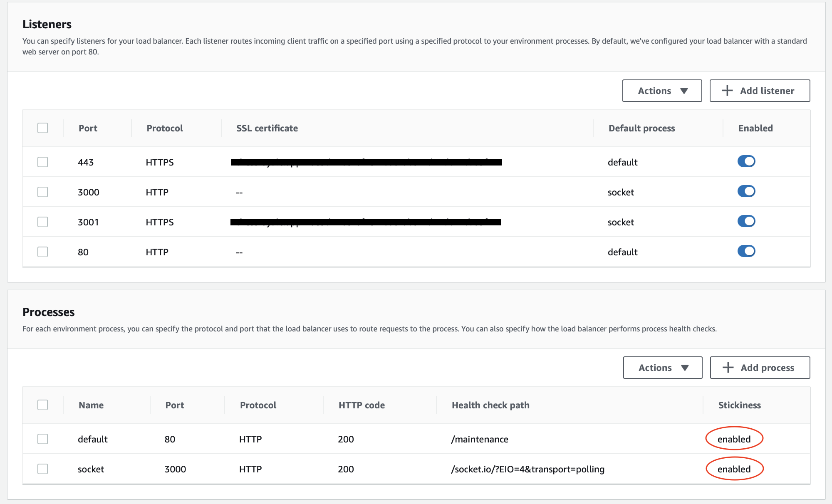
Task: Select all processes using the header checkbox
Action: coord(43,404)
